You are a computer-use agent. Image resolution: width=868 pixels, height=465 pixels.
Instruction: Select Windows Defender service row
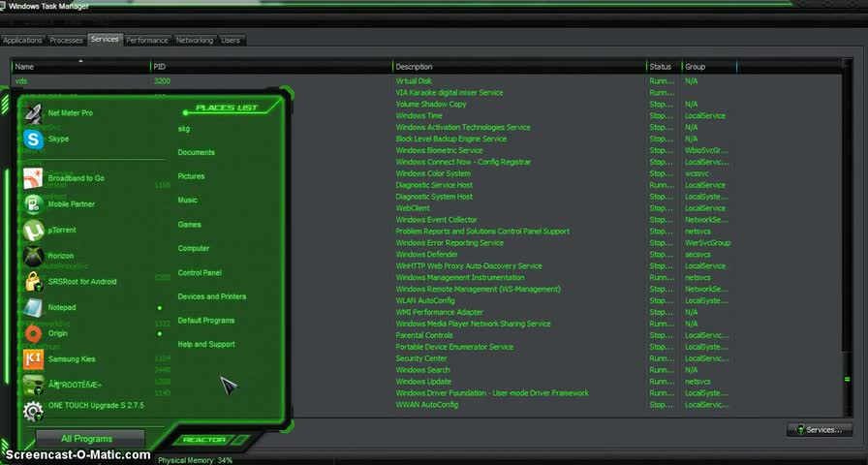[x=426, y=255]
